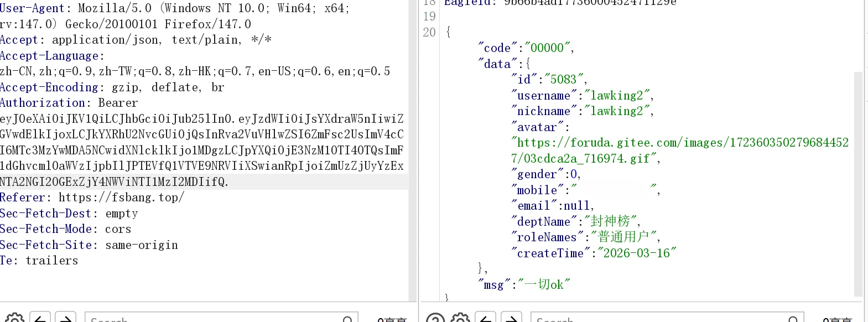Place cursor on the Authorization header name
This screenshot has width=868, height=322.
click(x=43, y=103)
